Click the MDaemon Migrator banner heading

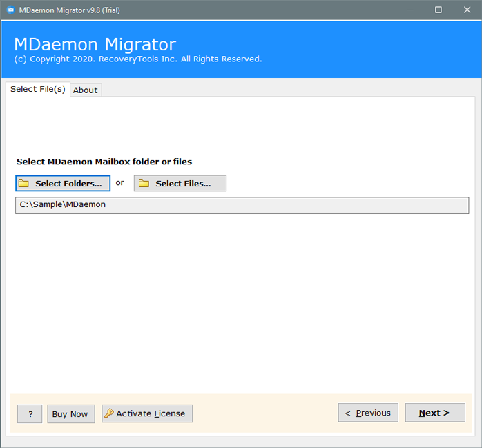pyautogui.click(x=95, y=45)
